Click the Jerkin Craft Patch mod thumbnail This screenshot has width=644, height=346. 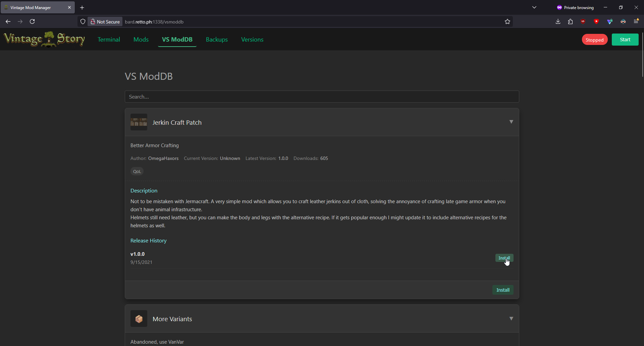139,122
